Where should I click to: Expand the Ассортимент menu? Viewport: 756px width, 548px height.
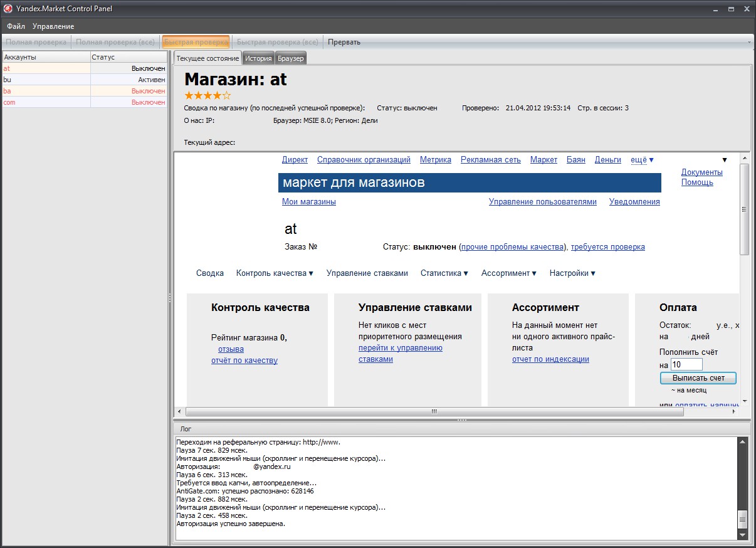509,273
